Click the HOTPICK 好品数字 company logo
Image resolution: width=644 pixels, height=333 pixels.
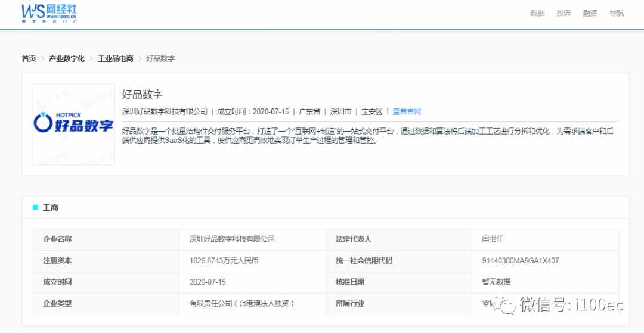click(74, 125)
